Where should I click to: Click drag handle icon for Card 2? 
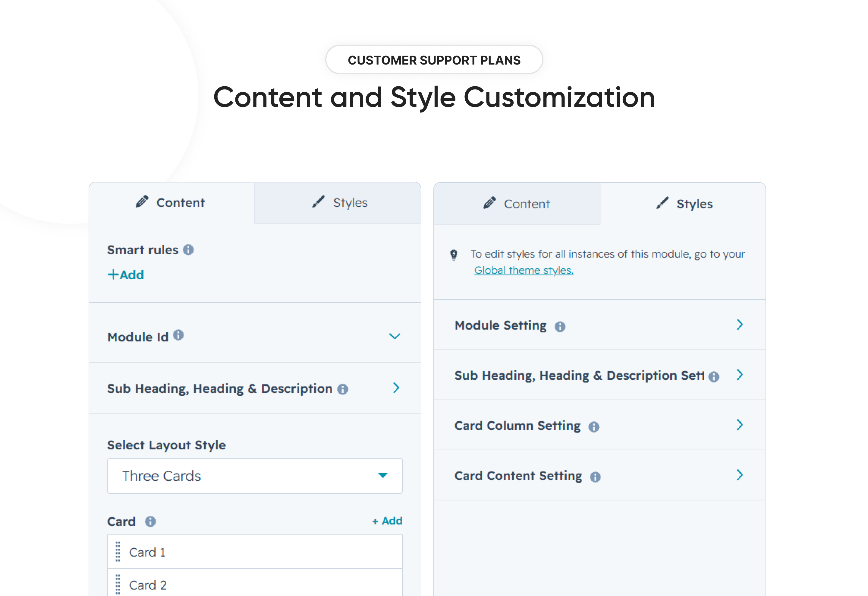pos(118,585)
